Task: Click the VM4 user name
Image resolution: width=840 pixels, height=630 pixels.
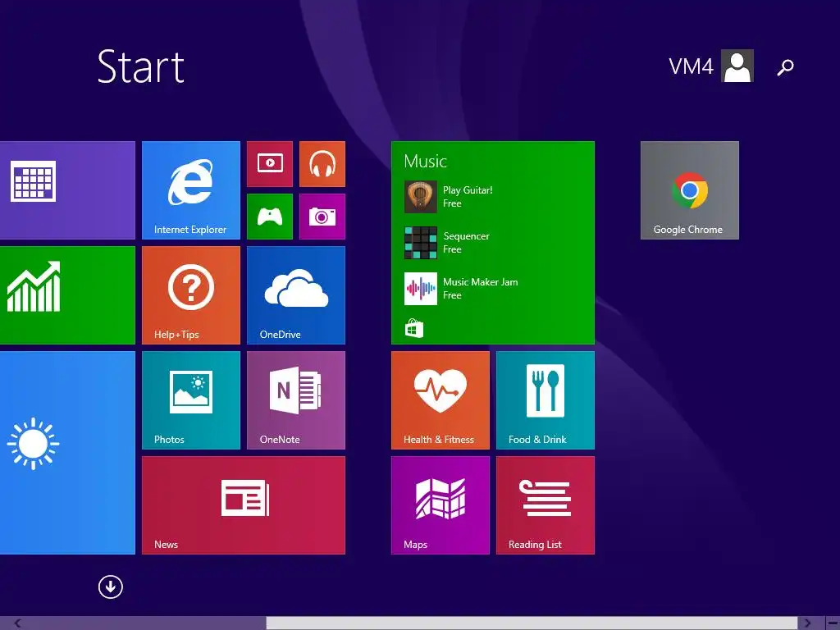Action: point(691,66)
